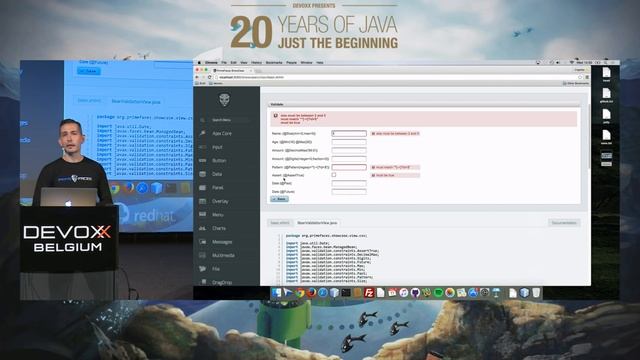This screenshot has height=360, width=640.
Task: Click the Date (@Past) input field
Action: click(349, 183)
